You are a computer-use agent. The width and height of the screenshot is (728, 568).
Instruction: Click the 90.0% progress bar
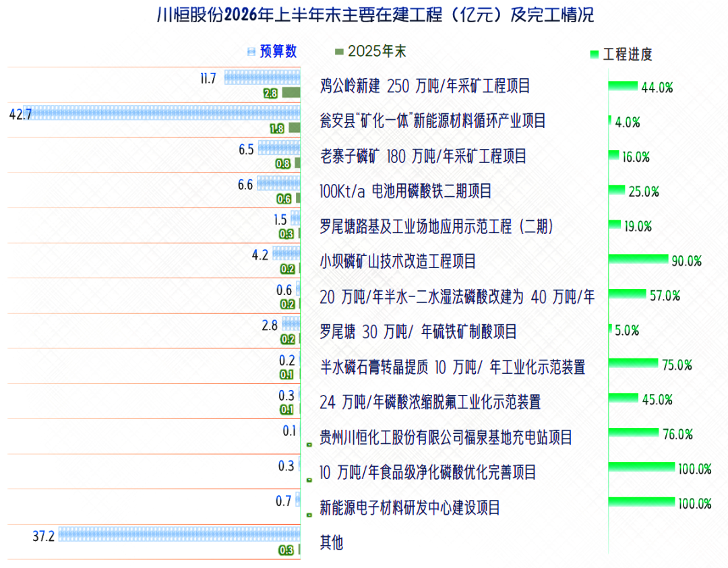(x=638, y=259)
